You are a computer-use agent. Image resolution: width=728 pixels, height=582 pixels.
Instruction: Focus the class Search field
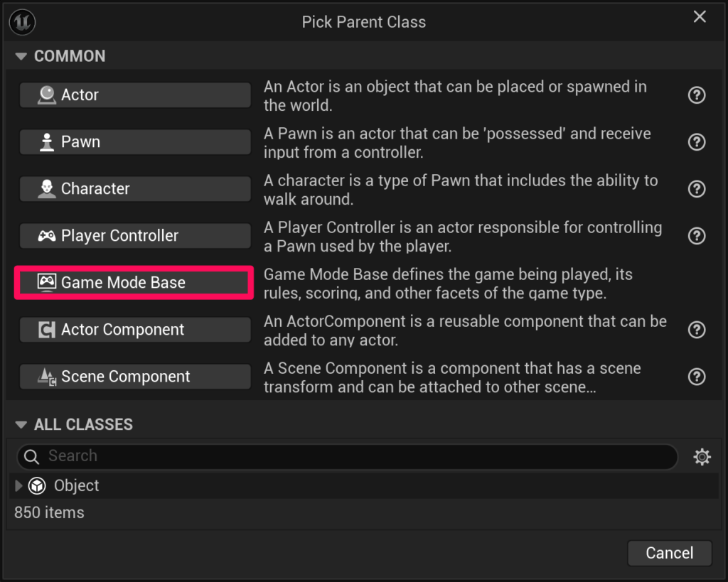point(355,456)
